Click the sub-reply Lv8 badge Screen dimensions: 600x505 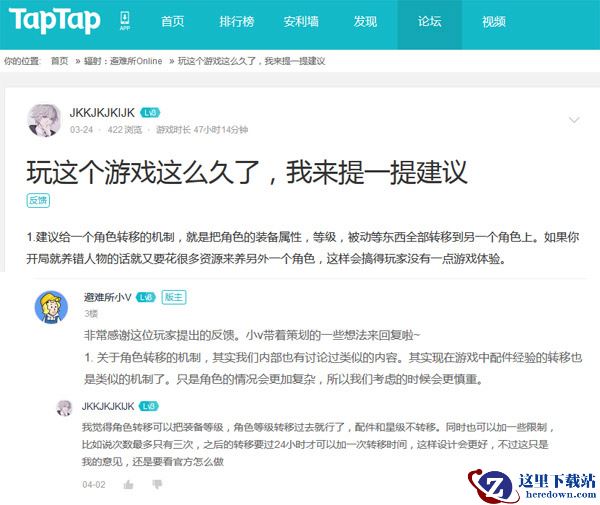click(x=149, y=406)
